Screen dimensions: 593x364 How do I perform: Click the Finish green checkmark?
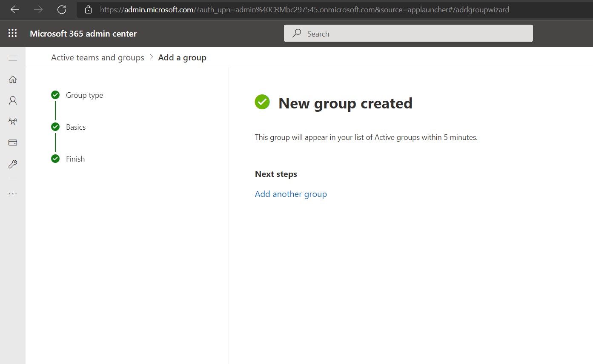55,159
